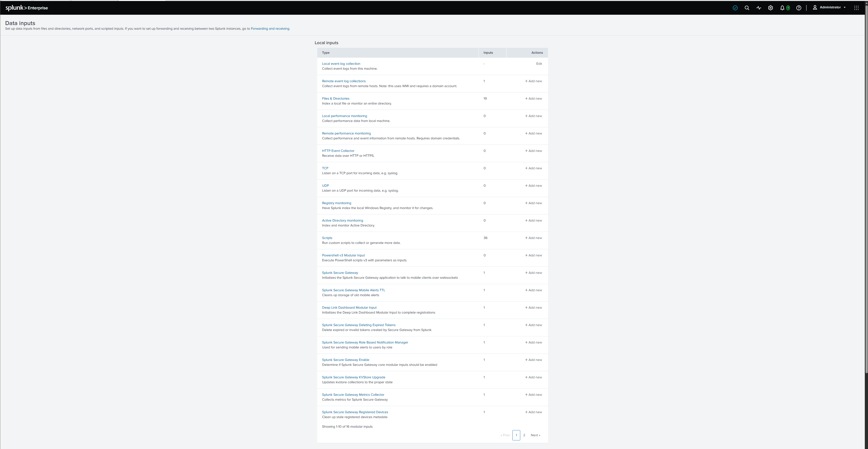Select page 1 in pagination
This screenshot has width=868, height=449.
pyautogui.click(x=516, y=435)
